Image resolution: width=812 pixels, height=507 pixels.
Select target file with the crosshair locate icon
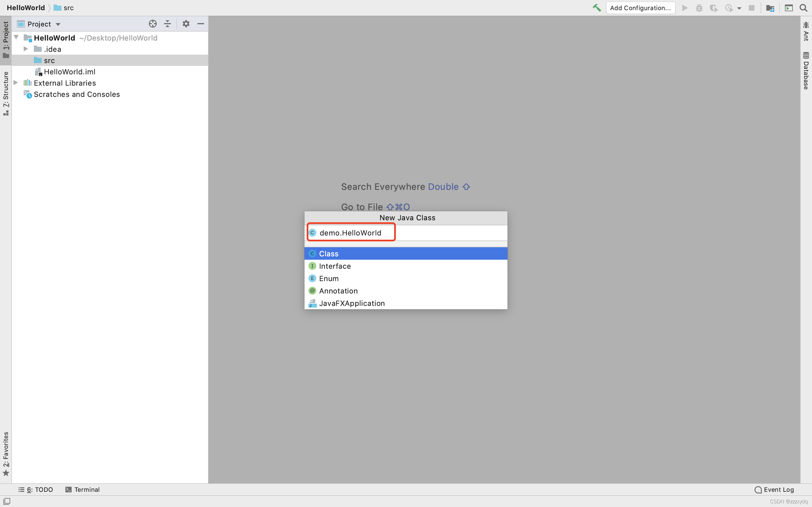pyautogui.click(x=153, y=23)
